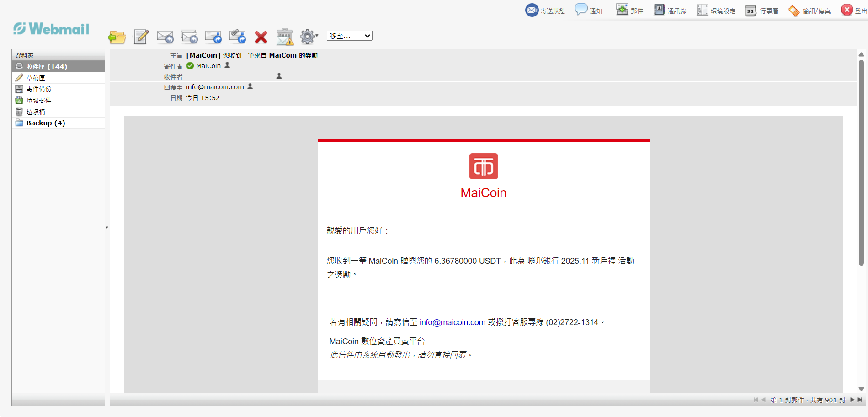Delete message with red X icon

(x=261, y=37)
